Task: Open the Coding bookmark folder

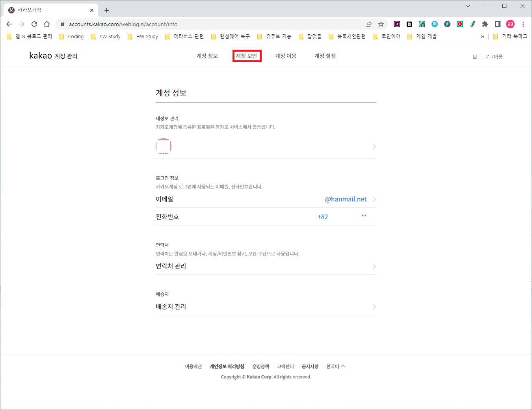Action: tap(71, 36)
